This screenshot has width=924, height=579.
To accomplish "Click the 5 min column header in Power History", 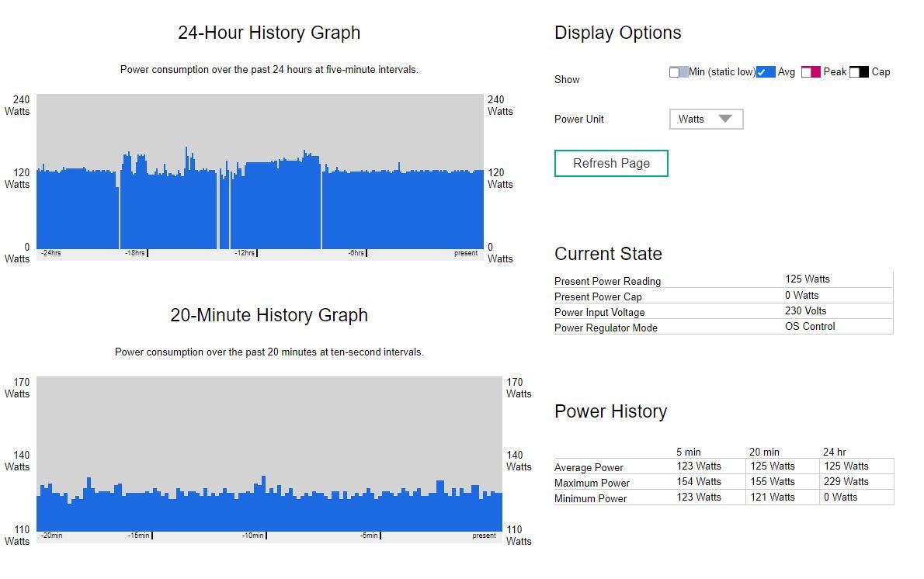I will coord(688,452).
